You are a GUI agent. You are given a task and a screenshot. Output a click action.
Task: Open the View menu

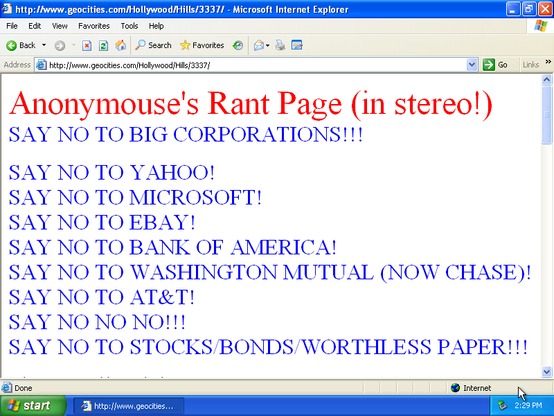click(x=60, y=26)
